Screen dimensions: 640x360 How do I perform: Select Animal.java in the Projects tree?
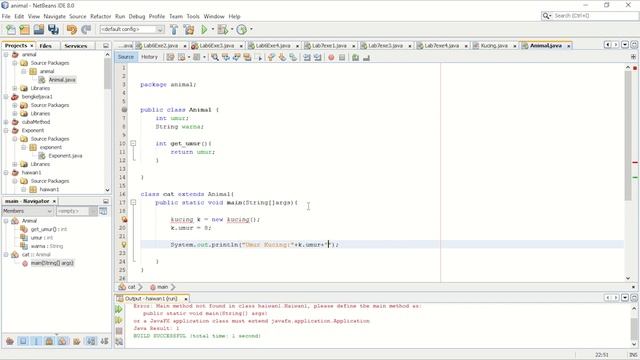[62, 80]
